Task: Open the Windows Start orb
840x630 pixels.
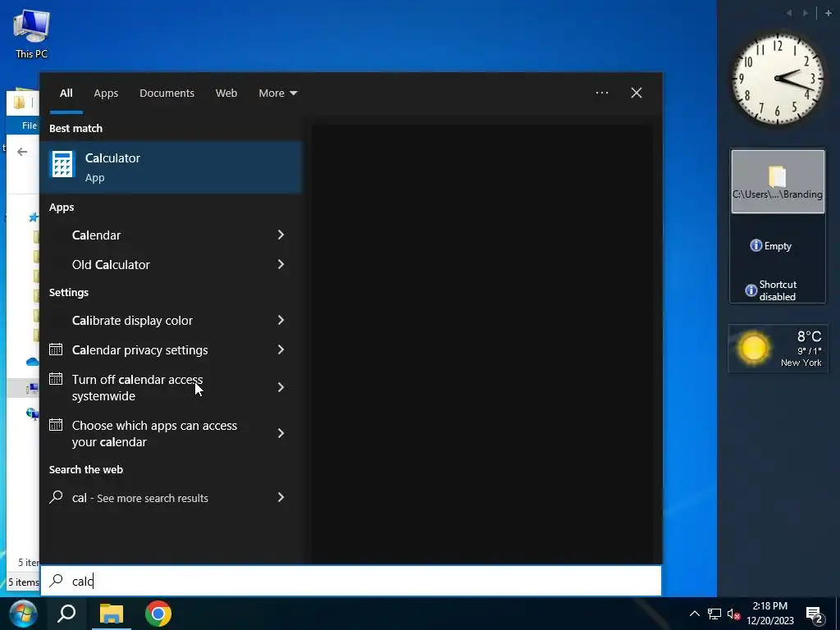Action: point(23,614)
